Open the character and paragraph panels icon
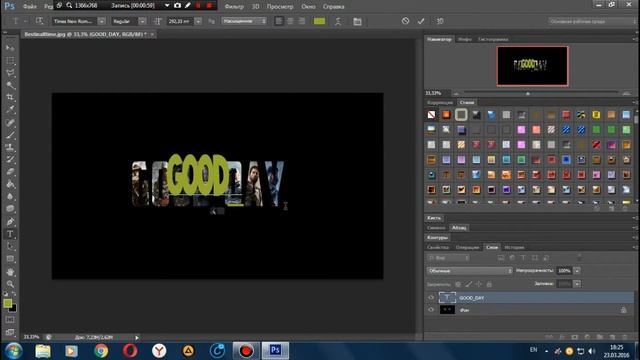640x360 pixels. point(357,21)
